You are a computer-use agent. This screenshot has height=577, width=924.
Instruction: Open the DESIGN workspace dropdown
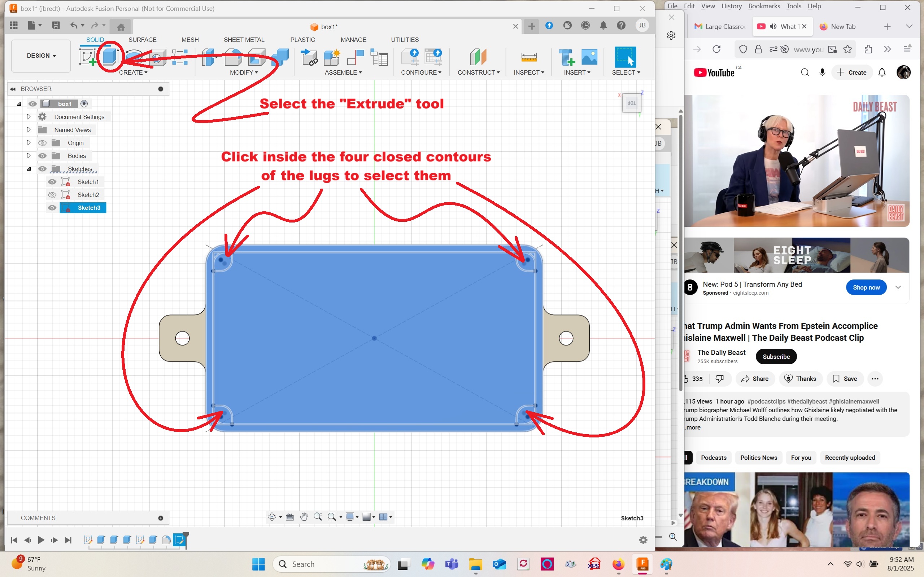pos(41,56)
